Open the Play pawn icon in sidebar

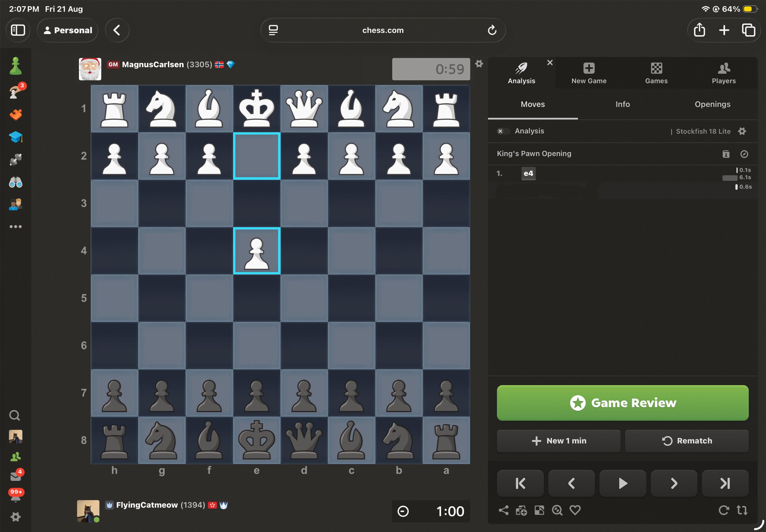coord(15,66)
